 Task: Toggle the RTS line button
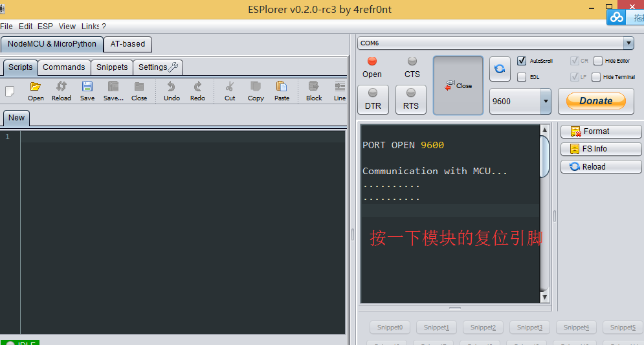click(411, 100)
